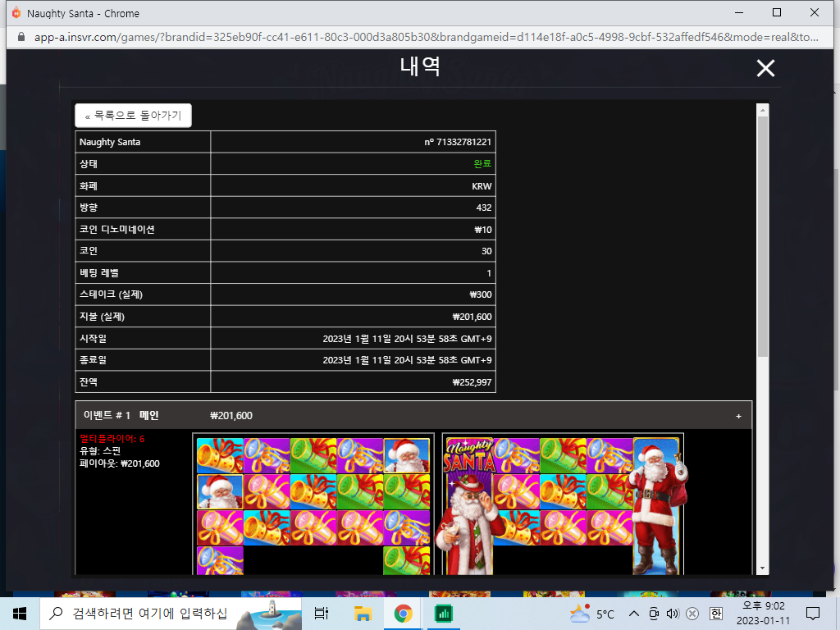The width and height of the screenshot is (840, 630).
Task: Click the red 멀티플라이어: 6 text
Action: 112,439
